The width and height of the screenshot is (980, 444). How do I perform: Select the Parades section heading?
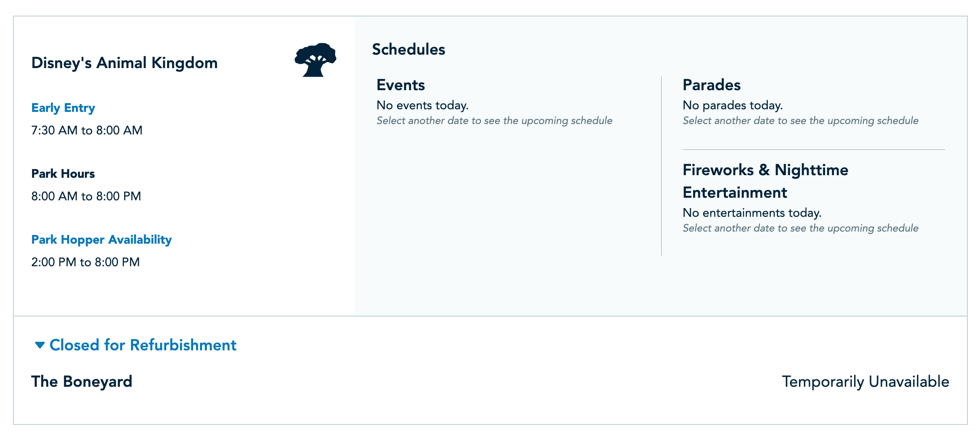click(711, 85)
